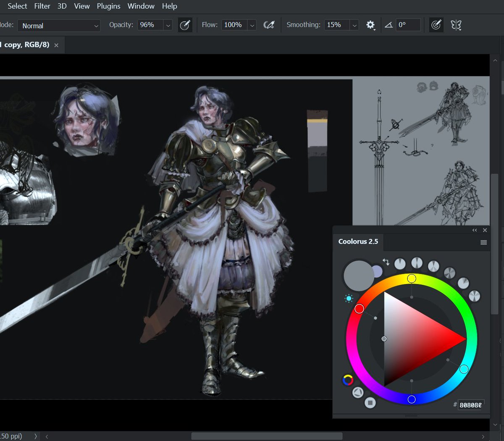The height and width of the screenshot is (441, 504).
Task: Open the blend Mode dropdown showing Normal
Action: 59,26
